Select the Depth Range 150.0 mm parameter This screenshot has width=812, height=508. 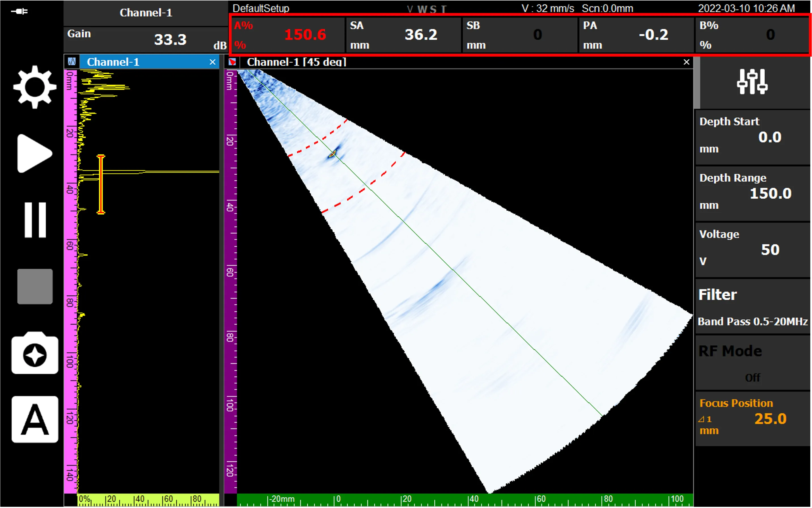752,194
